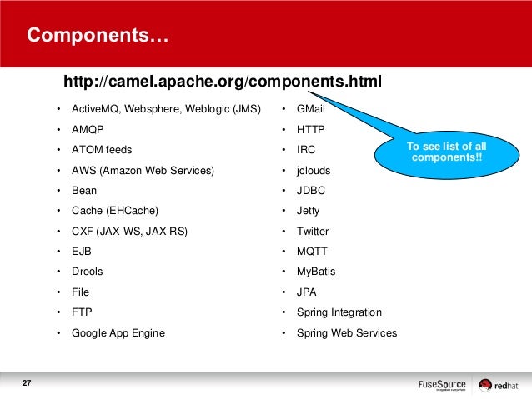Click the 'IRC' component entry
This screenshot has width=532, height=399.
pos(306,149)
